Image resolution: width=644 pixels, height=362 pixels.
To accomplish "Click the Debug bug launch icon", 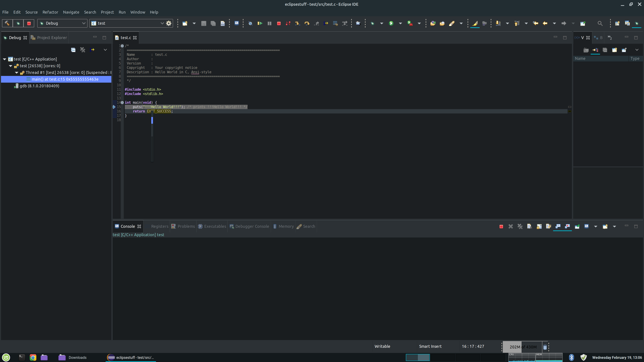I will [x=372, y=23].
